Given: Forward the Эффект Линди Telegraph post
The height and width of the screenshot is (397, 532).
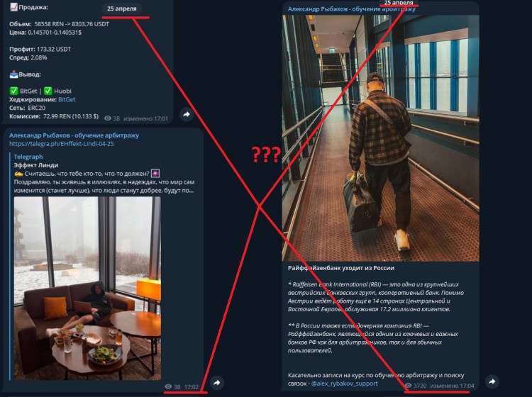Looking at the screenshot, I should 217,383.
